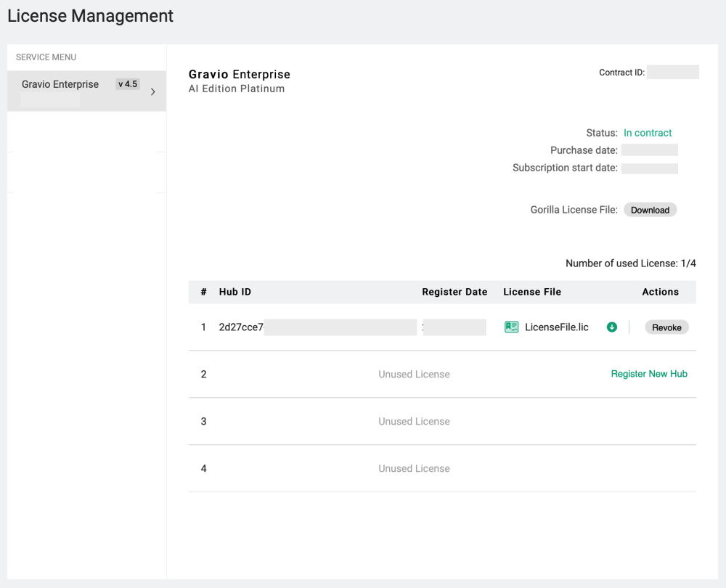Click the Hub ID column header
The image size is (726, 588).
[x=235, y=292]
